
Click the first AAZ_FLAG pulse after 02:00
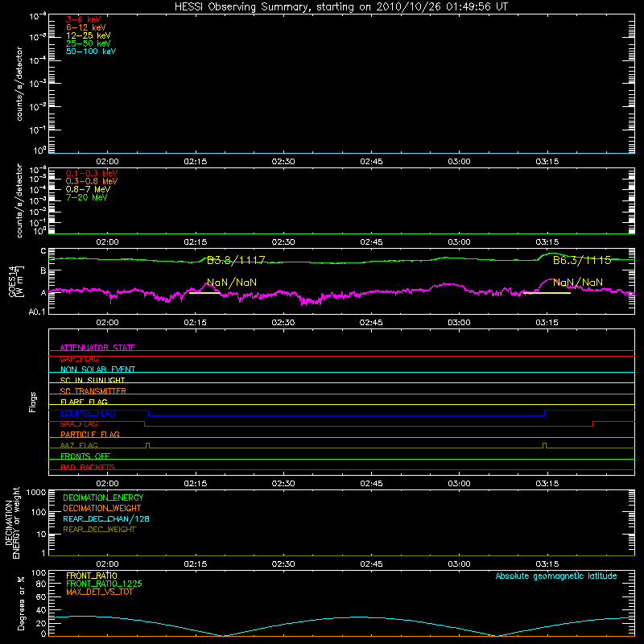(148, 445)
